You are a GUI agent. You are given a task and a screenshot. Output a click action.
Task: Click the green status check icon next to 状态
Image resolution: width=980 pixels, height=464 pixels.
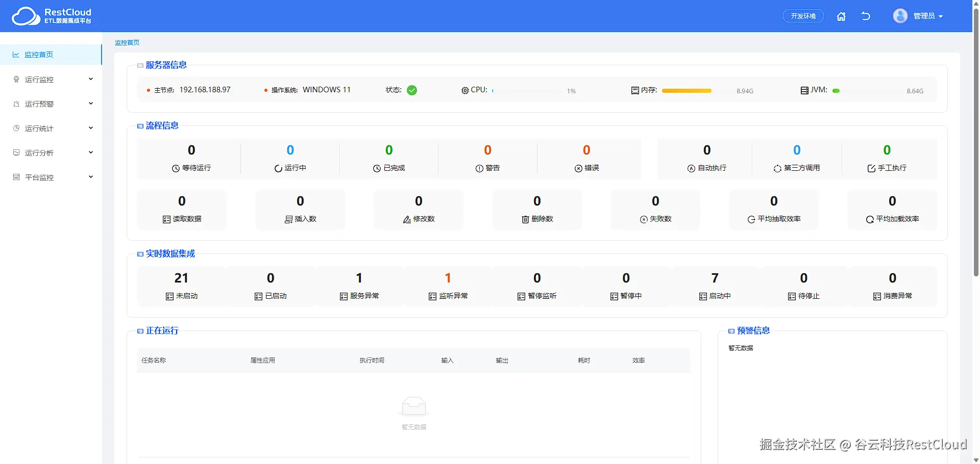tap(412, 90)
